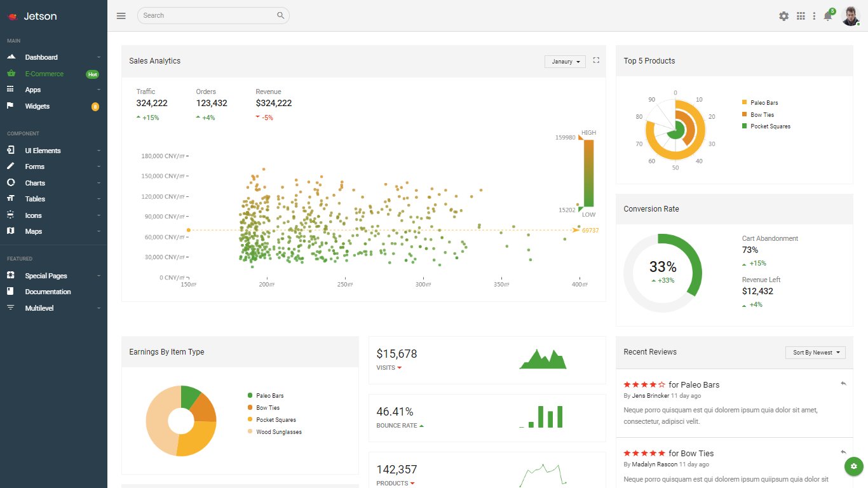
Task: Open the Sort By Newest dropdown
Action: coord(815,352)
